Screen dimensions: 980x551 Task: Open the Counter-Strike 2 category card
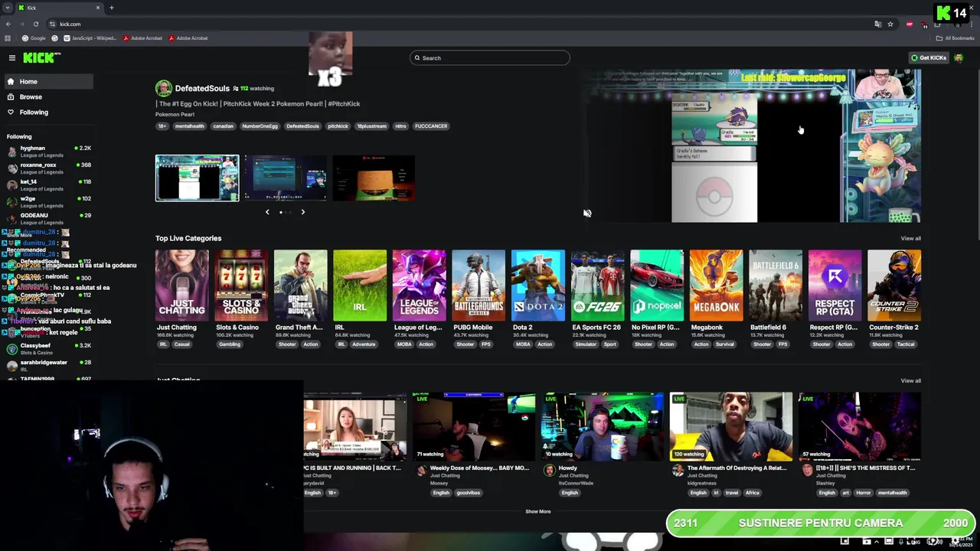pos(894,285)
